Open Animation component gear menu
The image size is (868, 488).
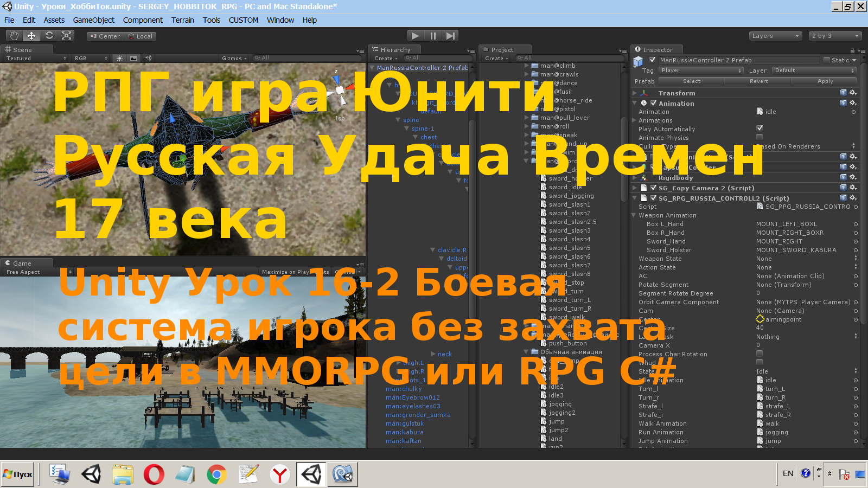point(853,103)
